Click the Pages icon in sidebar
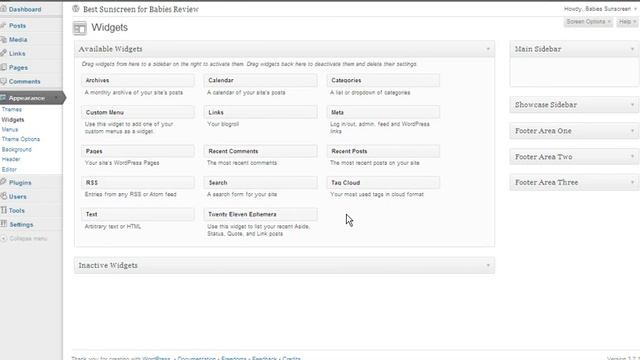 [3, 67]
